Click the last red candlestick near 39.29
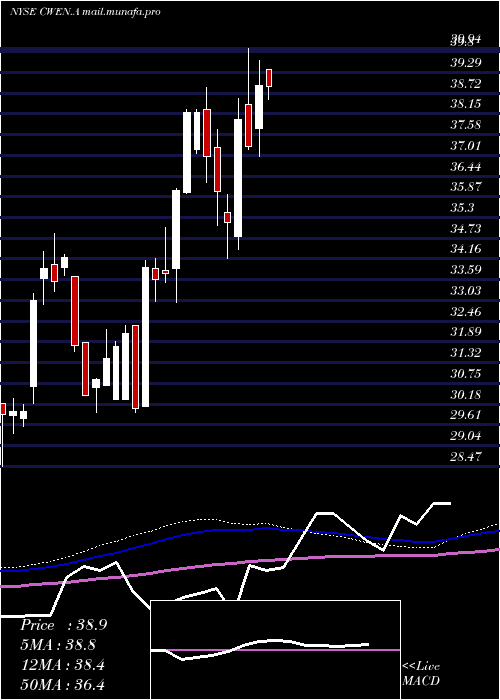 click(x=269, y=78)
